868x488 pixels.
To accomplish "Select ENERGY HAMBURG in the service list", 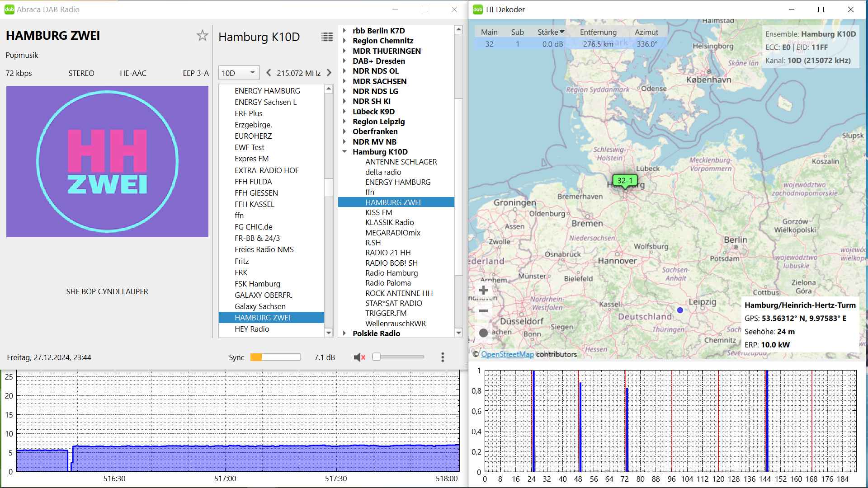I will [267, 91].
